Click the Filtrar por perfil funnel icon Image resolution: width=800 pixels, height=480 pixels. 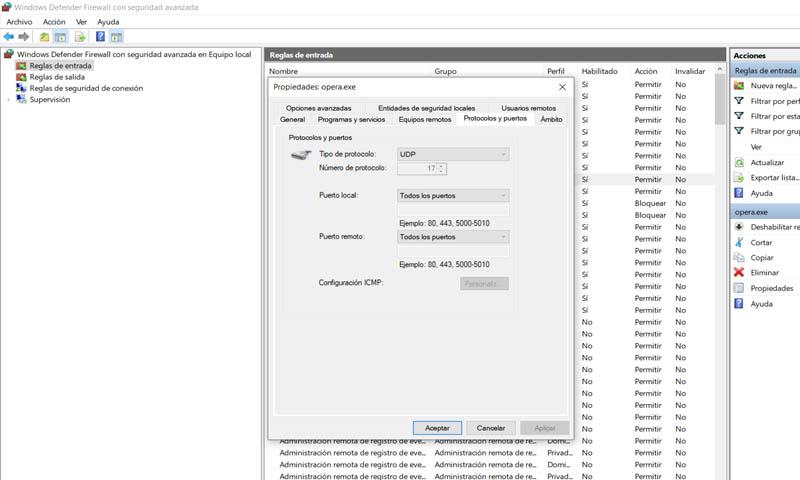[739, 101]
